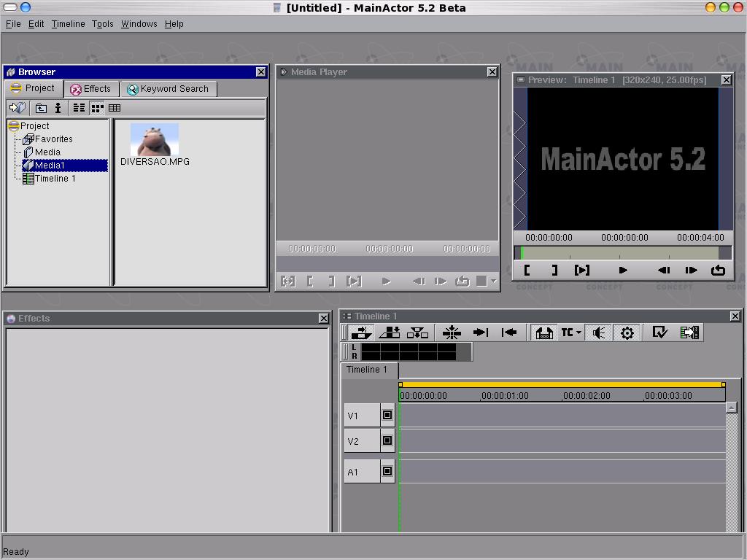Open the Windows menu
This screenshot has height=560, width=747.
tap(139, 24)
